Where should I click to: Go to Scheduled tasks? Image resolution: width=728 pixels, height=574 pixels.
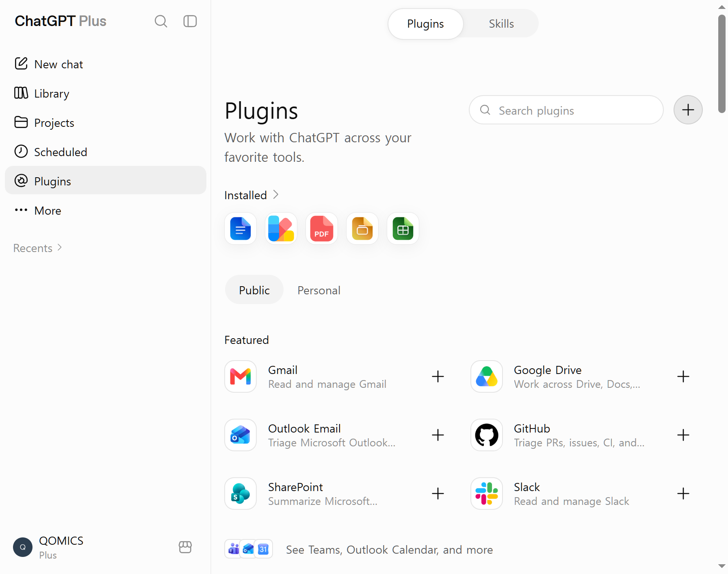(x=106, y=152)
